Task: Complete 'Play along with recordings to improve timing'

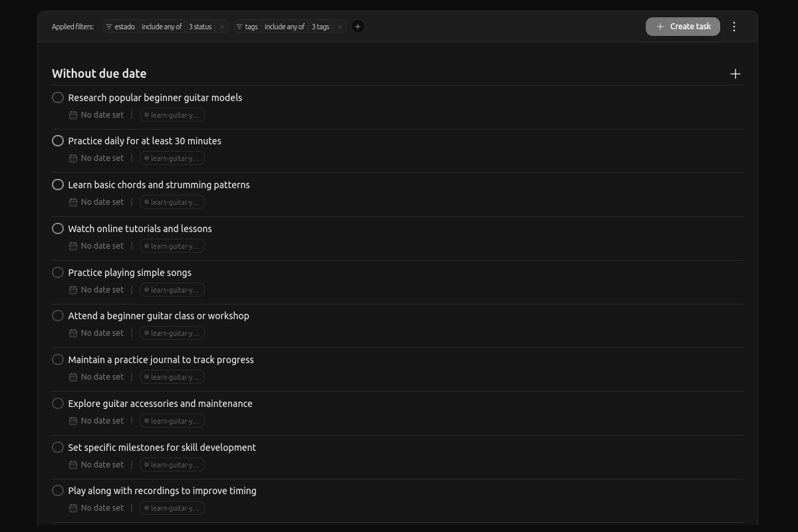Action: [58, 490]
